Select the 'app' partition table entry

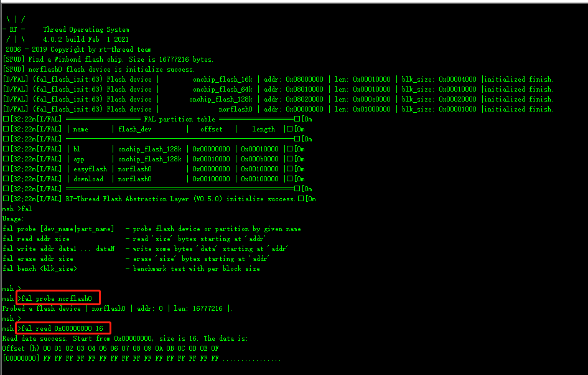click(78, 159)
